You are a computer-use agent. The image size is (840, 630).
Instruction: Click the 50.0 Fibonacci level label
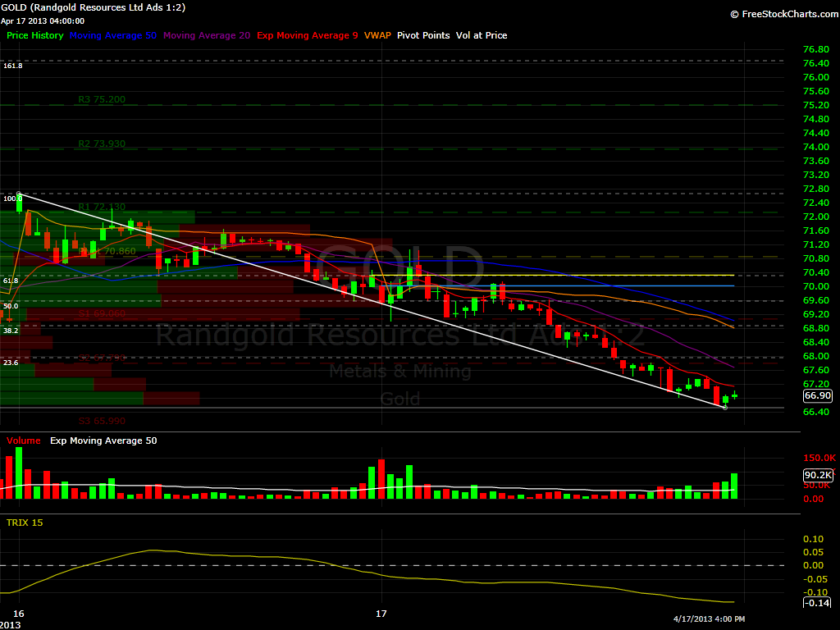pyautogui.click(x=11, y=307)
